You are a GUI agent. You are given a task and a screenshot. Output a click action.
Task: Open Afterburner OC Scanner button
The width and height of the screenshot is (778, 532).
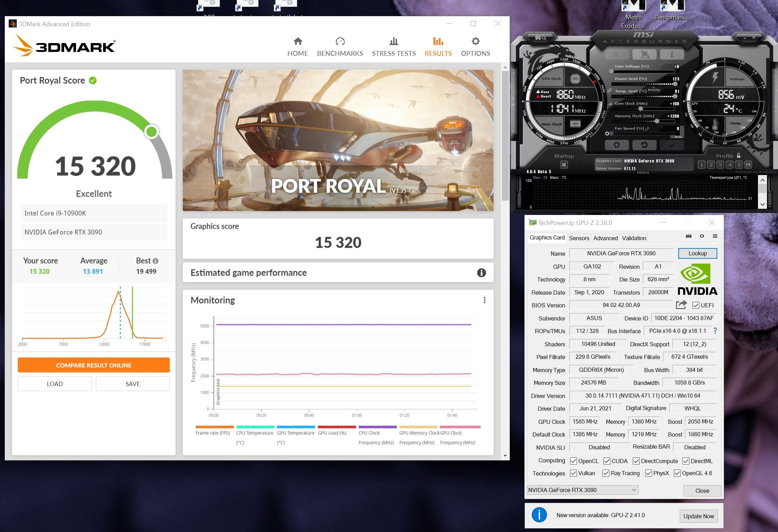pyautogui.click(x=540, y=38)
